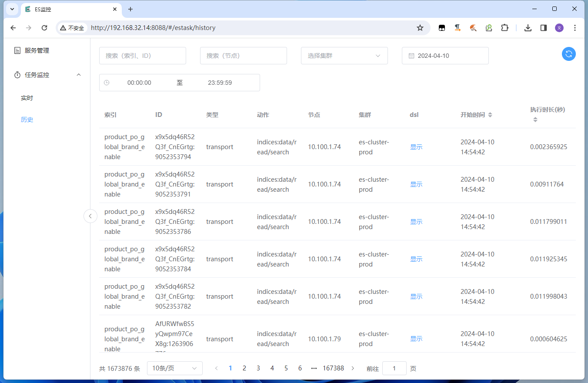Click the 不安全 site security indicator
Image resolution: width=588 pixels, height=383 pixels.
pyautogui.click(x=72, y=28)
